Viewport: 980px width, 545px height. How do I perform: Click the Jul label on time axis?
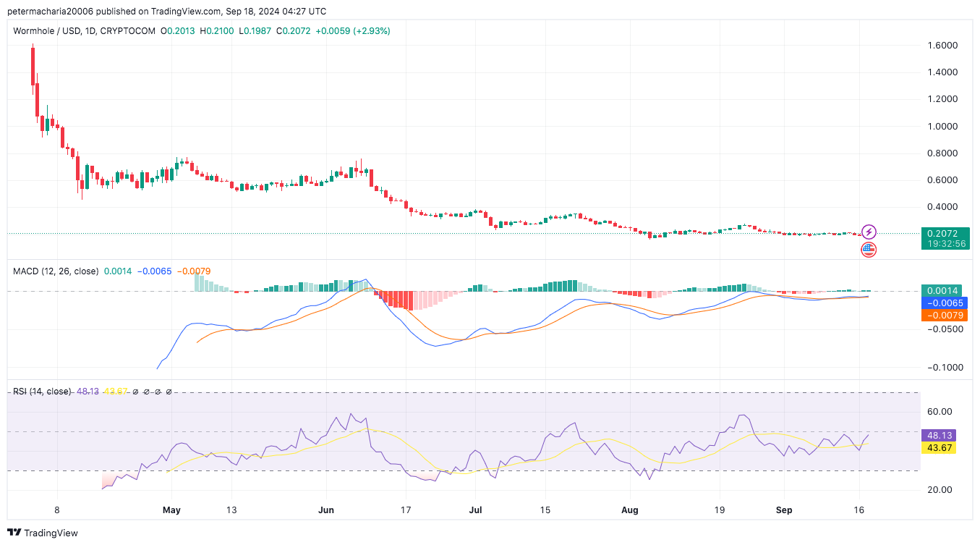476,510
